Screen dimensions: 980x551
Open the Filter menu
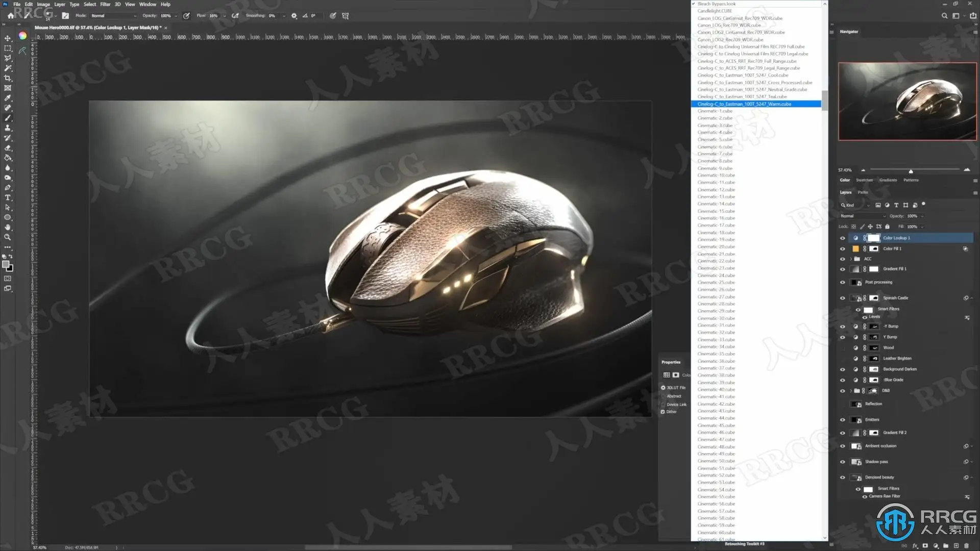[x=105, y=4]
